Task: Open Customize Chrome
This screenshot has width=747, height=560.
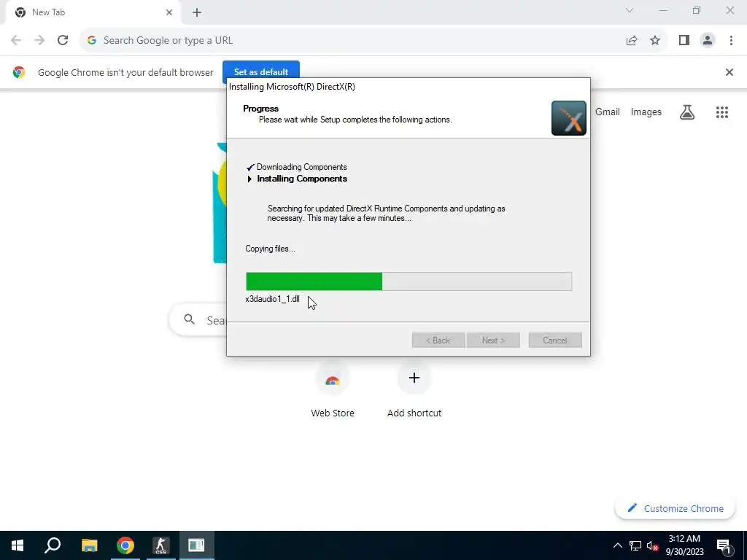Action: pos(676,508)
